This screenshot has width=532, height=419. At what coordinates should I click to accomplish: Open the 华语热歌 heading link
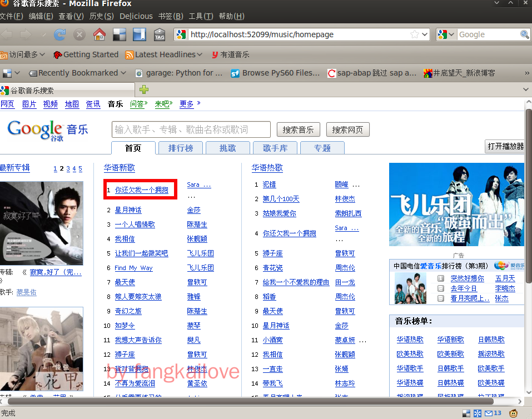(x=267, y=168)
